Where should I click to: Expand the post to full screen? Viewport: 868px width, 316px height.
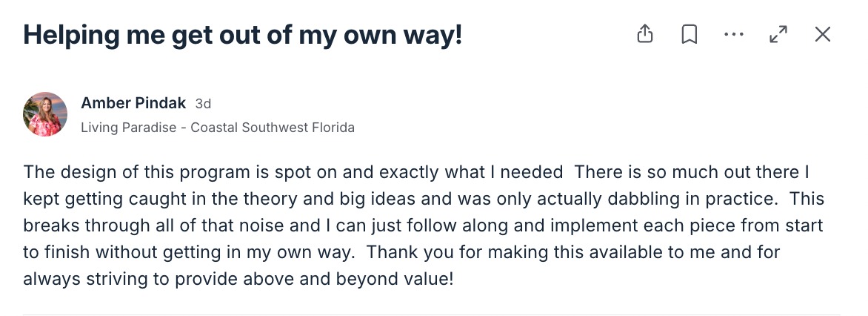click(778, 34)
